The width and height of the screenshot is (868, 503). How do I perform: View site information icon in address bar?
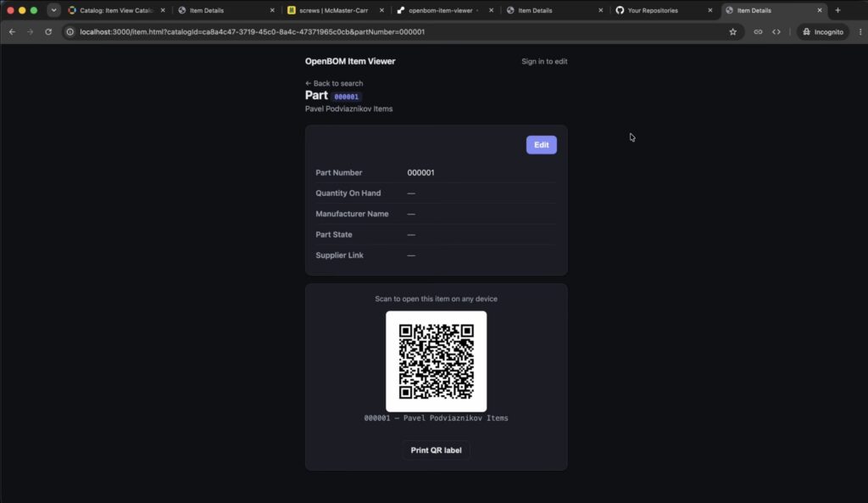tap(70, 32)
